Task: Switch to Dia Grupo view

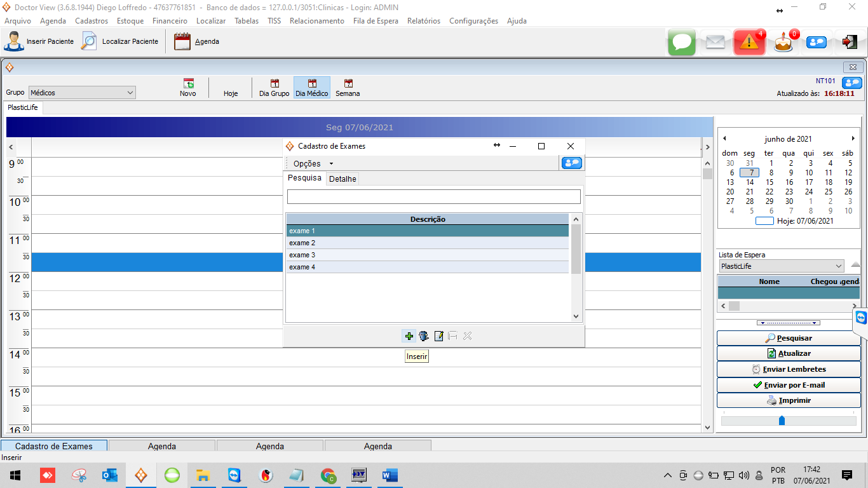Action: pyautogui.click(x=274, y=88)
